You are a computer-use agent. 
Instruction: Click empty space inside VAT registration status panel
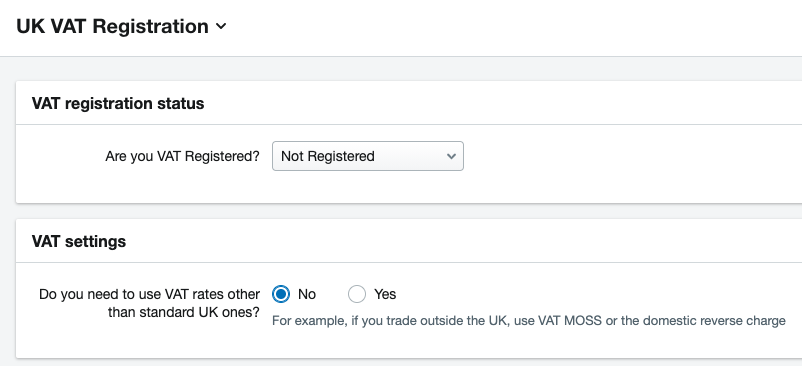point(614,164)
